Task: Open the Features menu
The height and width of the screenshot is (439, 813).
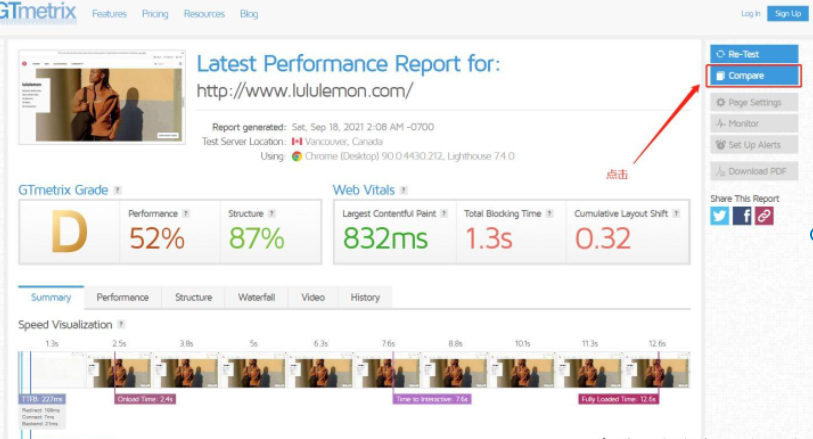Action: [x=109, y=14]
